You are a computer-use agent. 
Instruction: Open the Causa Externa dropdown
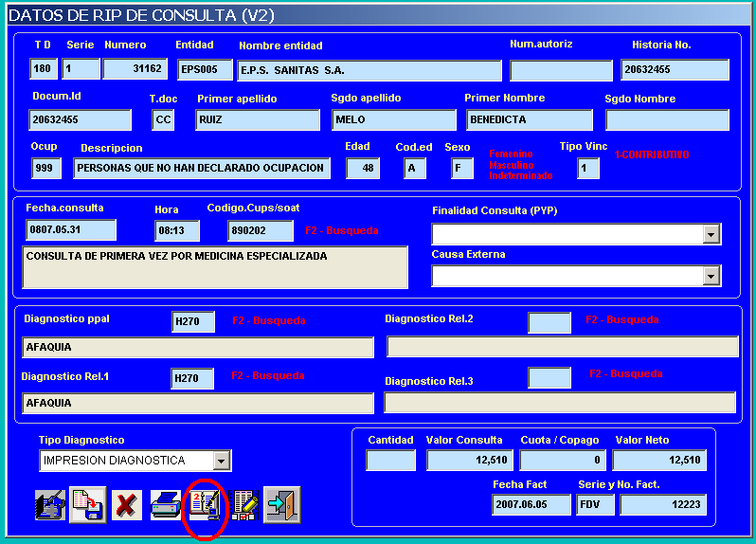(711, 277)
